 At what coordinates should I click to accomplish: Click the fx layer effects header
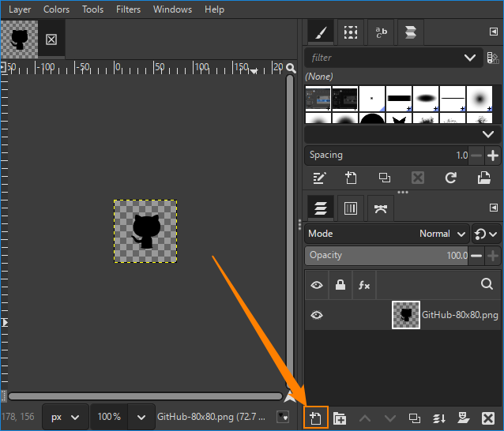click(364, 285)
